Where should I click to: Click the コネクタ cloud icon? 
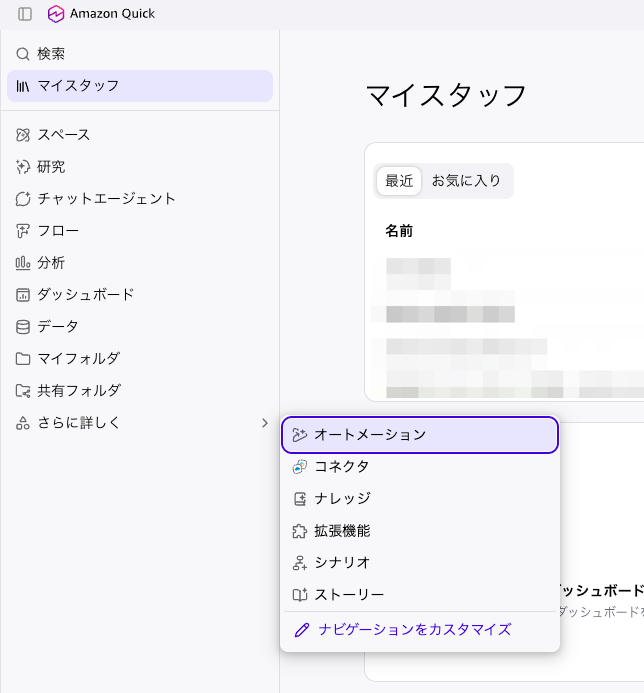[x=299, y=467]
